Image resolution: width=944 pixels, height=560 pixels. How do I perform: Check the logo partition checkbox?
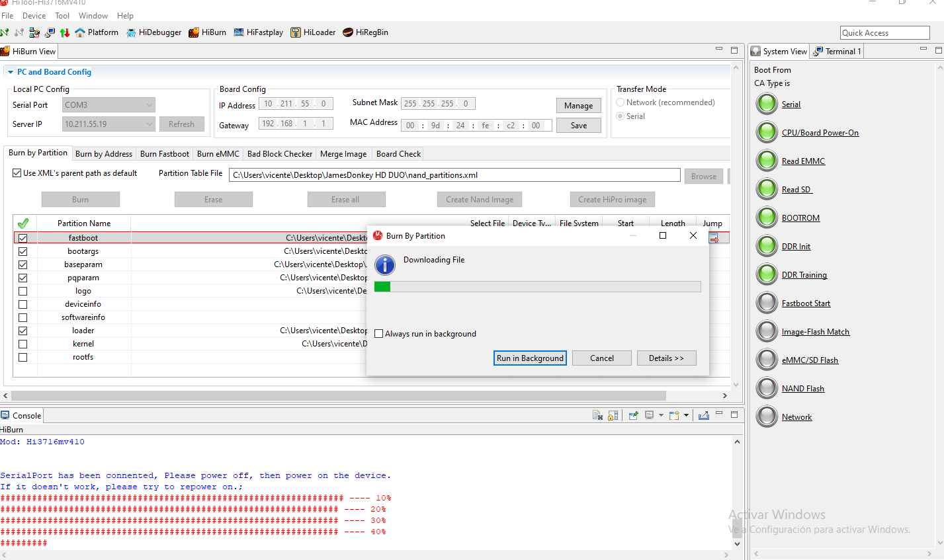click(23, 291)
